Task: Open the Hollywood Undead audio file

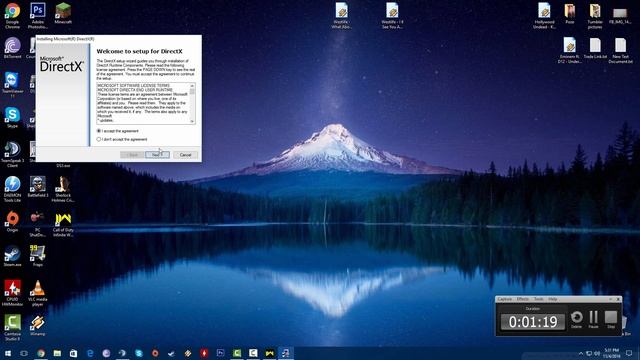Action: click(544, 16)
